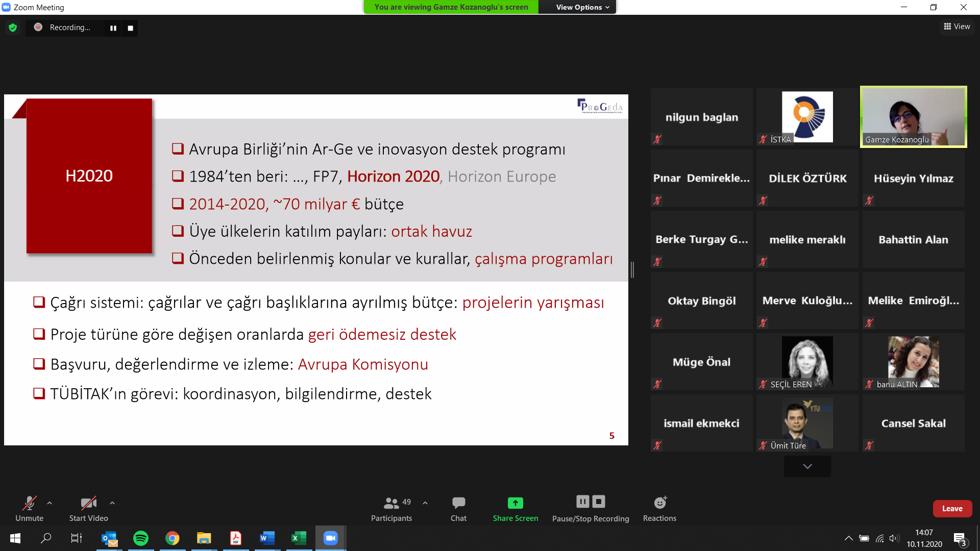This screenshot has height=551, width=980.
Task: Click the View layout button
Action: pyautogui.click(x=957, y=27)
